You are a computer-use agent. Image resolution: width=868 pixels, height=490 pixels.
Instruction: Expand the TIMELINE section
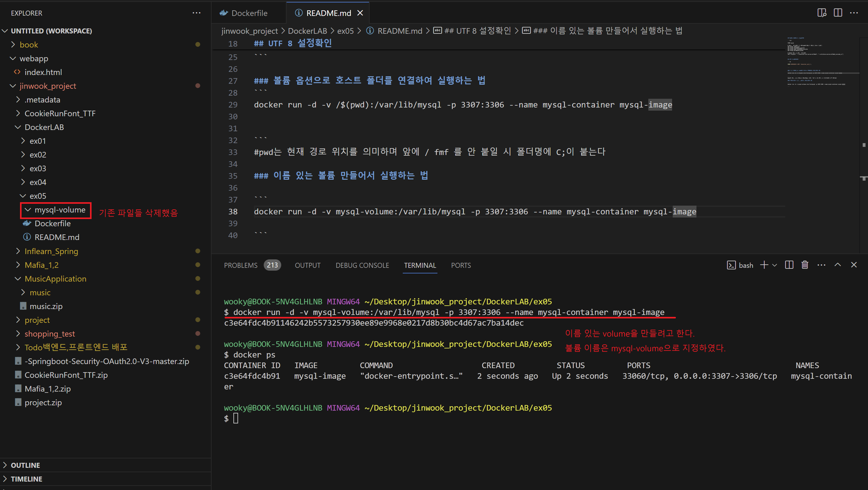tap(26, 479)
